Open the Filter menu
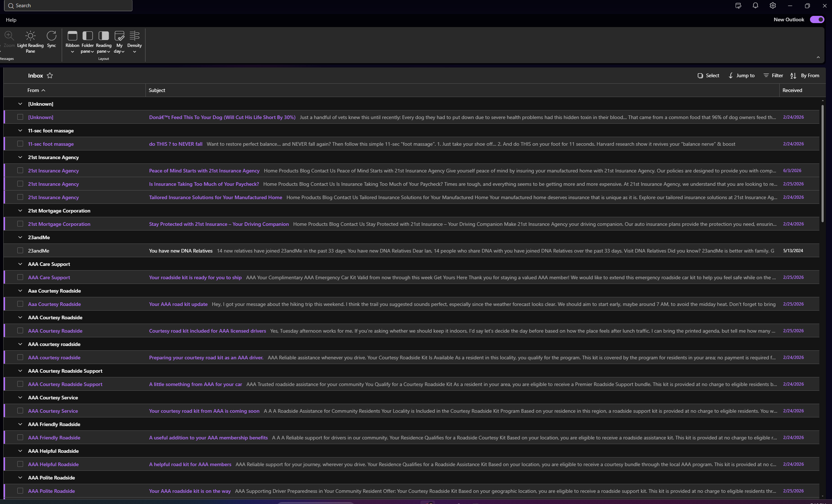Screen dimensions: 832x504 tap(773, 75)
